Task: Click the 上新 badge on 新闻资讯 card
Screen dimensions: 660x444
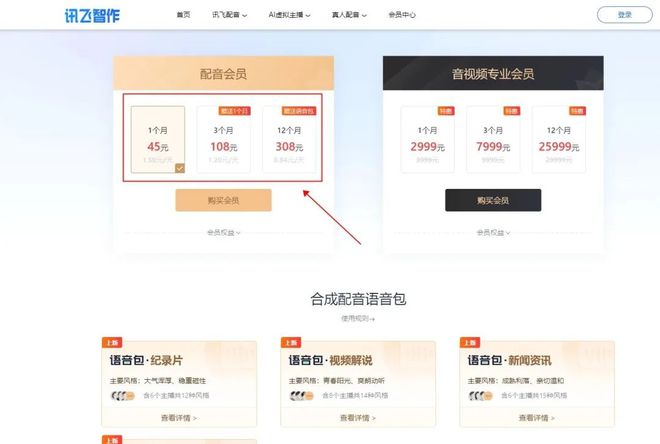Action: tap(470, 343)
